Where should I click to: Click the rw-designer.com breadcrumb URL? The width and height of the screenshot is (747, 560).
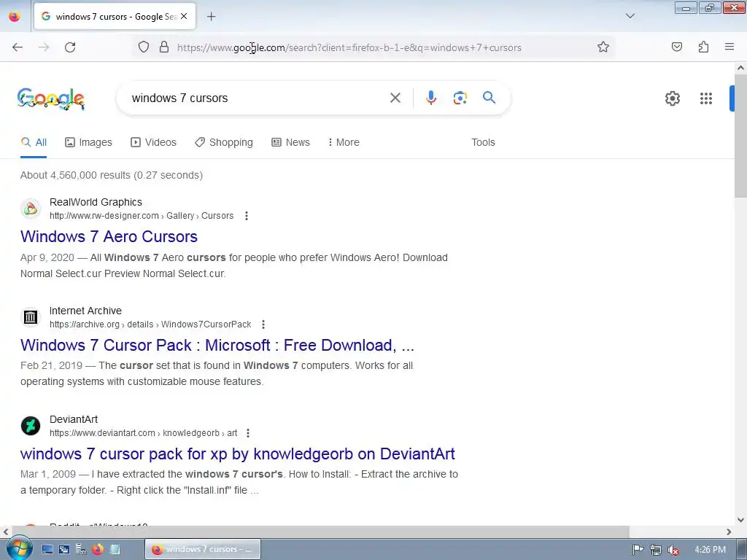coord(142,216)
